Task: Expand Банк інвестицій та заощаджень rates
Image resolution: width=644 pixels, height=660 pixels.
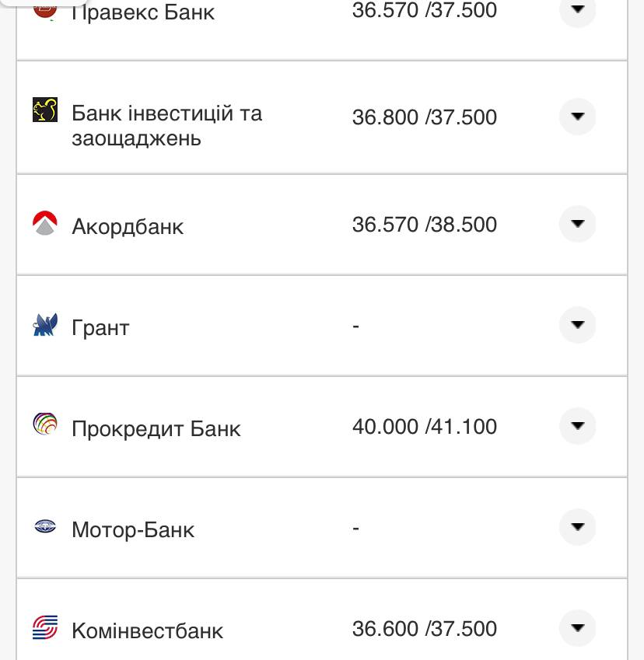Action: (x=577, y=117)
